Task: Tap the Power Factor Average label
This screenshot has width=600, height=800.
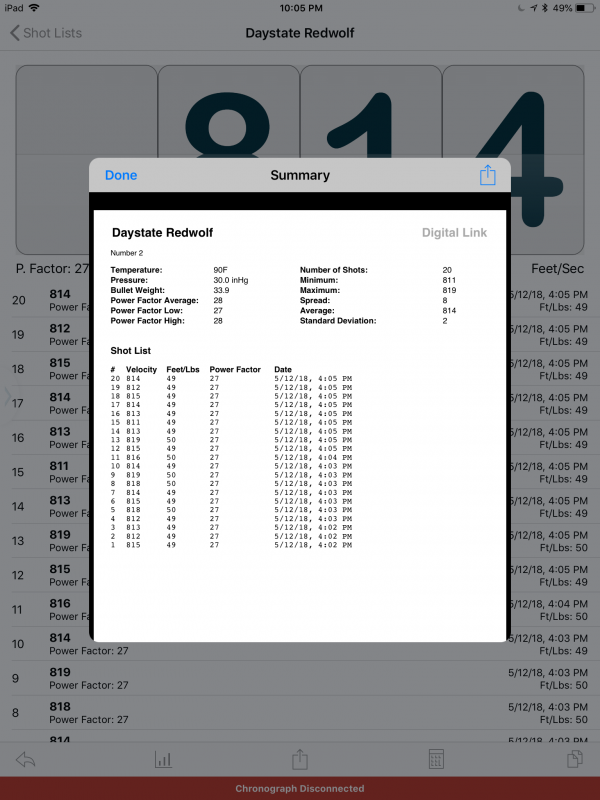Action: point(155,301)
